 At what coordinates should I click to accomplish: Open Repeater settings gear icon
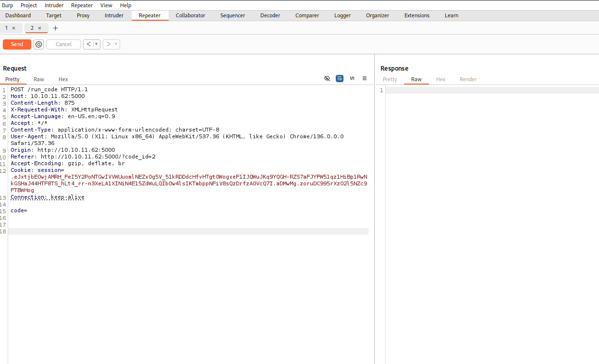tap(39, 44)
